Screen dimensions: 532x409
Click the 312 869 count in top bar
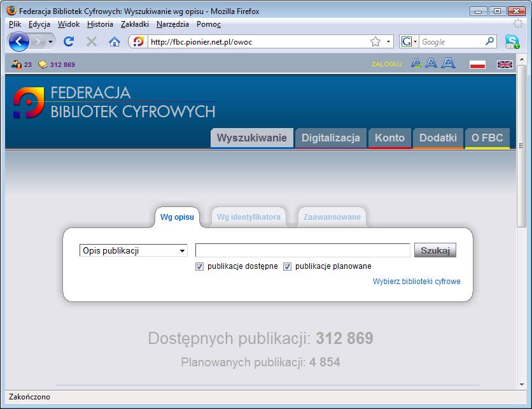tap(62, 64)
